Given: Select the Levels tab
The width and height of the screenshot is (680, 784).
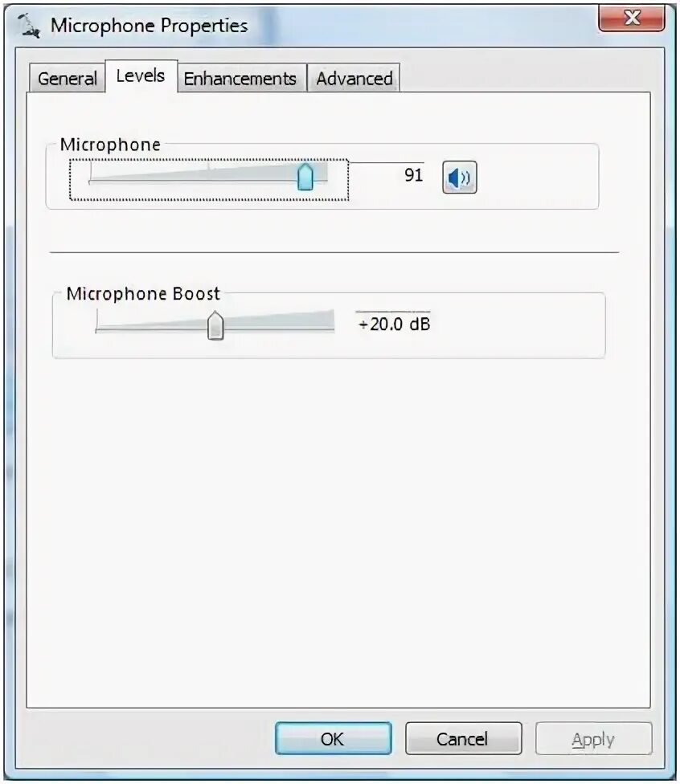Looking at the screenshot, I should click(141, 76).
